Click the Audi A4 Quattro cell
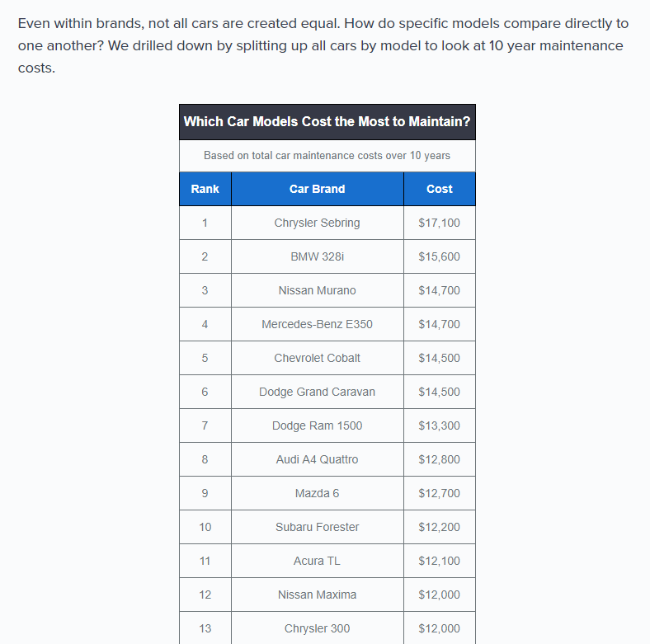Image resolution: width=650 pixels, height=644 pixels. click(x=317, y=459)
